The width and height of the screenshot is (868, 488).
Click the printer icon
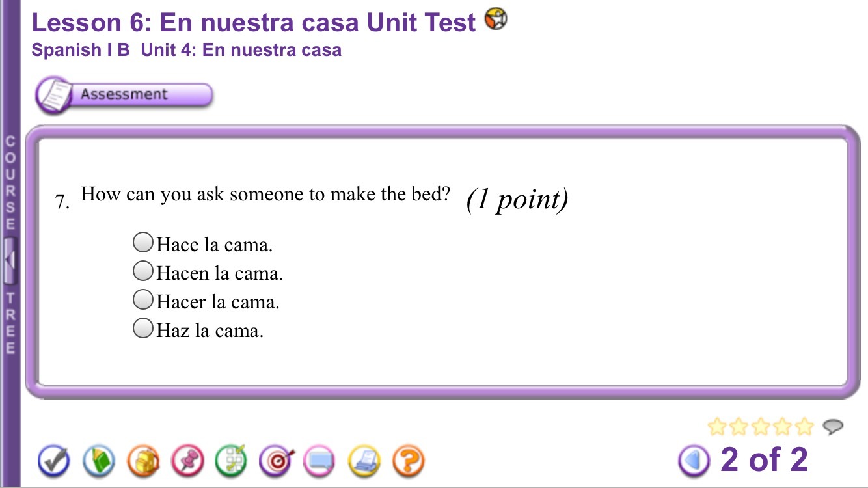(364, 461)
